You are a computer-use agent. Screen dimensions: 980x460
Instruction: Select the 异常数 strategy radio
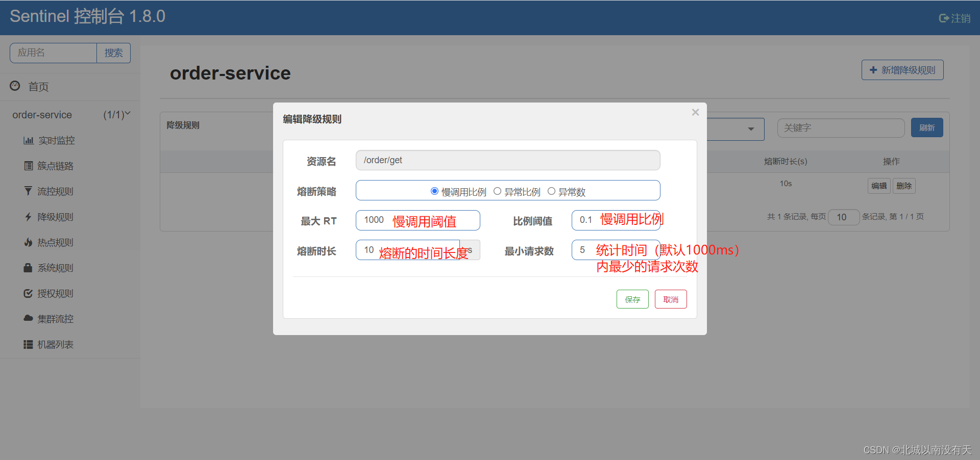click(551, 191)
